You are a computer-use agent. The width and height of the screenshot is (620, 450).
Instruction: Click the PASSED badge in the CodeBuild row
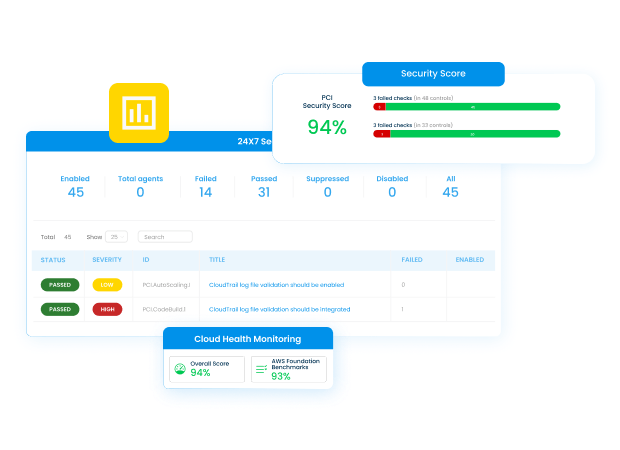[x=60, y=310]
